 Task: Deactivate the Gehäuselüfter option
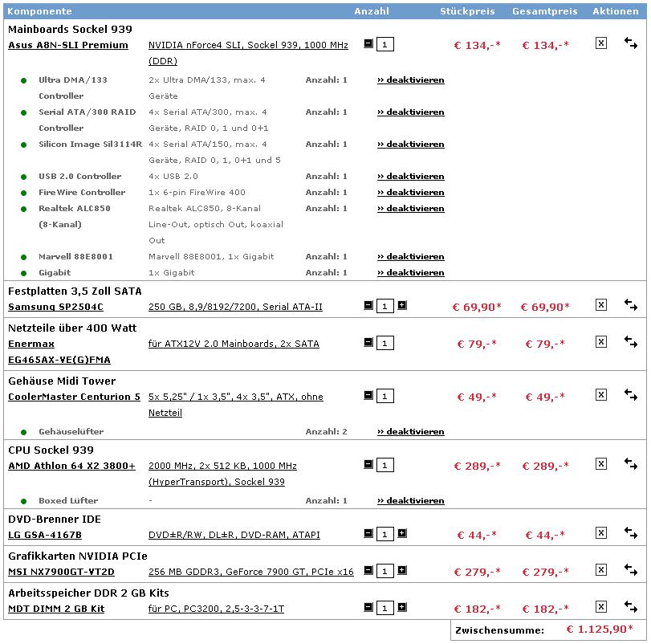coord(411,432)
